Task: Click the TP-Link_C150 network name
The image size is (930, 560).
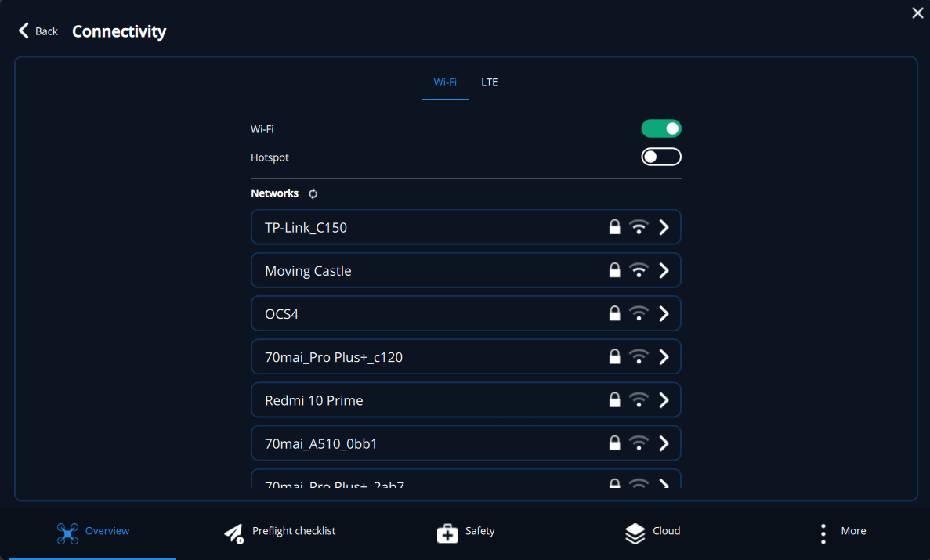Action: tap(306, 228)
